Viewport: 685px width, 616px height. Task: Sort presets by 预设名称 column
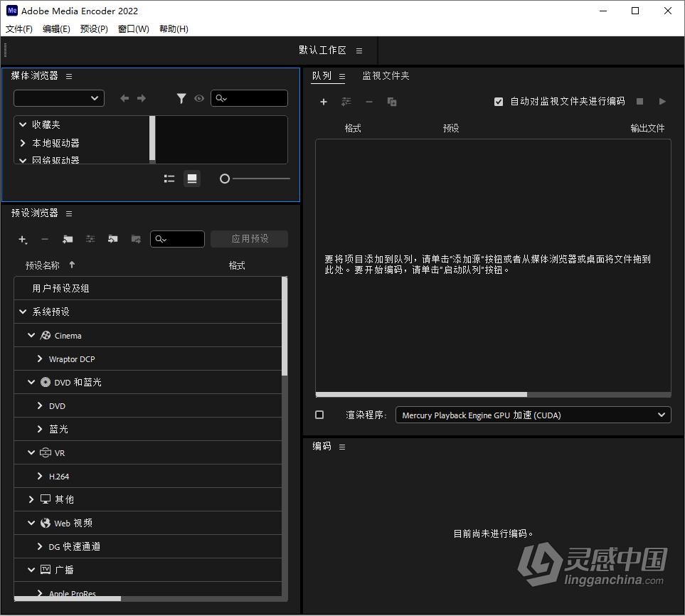point(43,265)
